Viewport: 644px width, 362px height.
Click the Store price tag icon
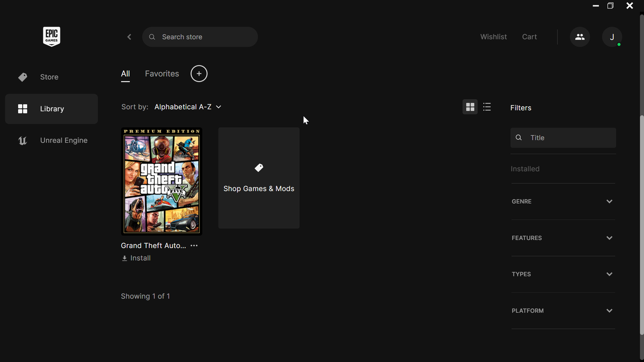[23, 77]
